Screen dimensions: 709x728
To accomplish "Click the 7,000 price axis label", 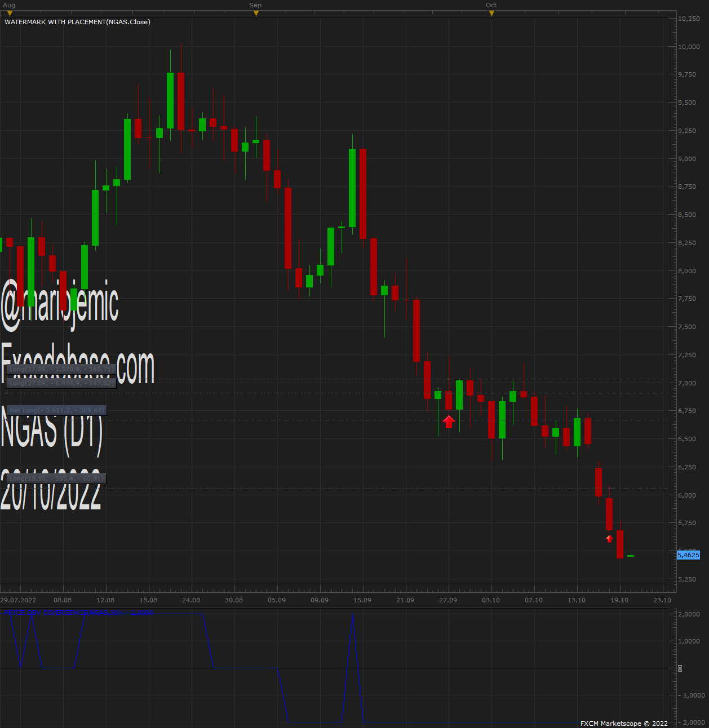I will point(687,383).
